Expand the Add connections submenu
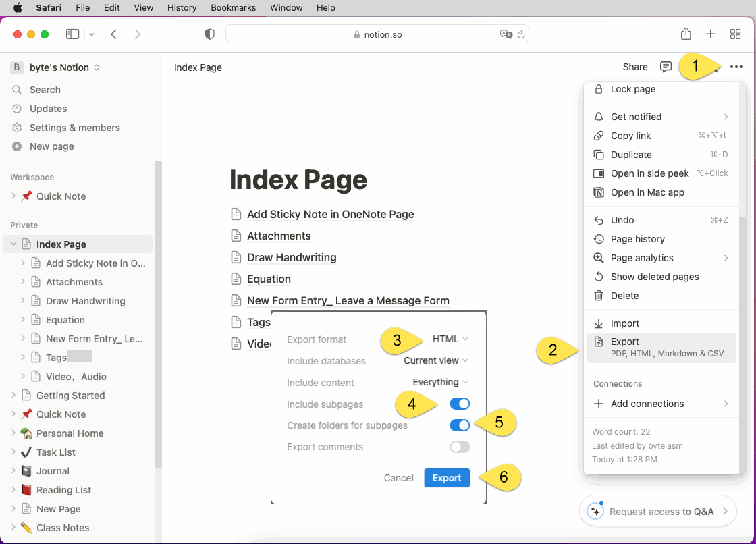 [x=726, y=404]
